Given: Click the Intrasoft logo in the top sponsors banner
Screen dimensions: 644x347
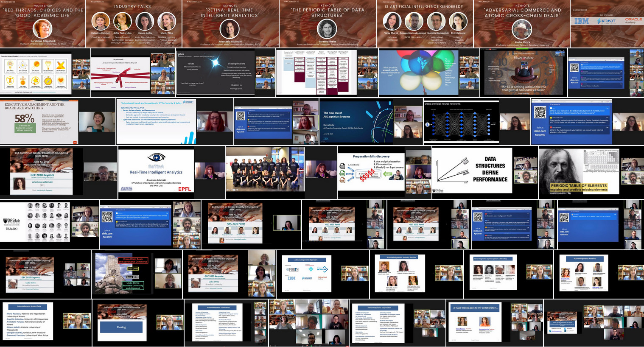Looking at the screenshot, I should 607,21.
